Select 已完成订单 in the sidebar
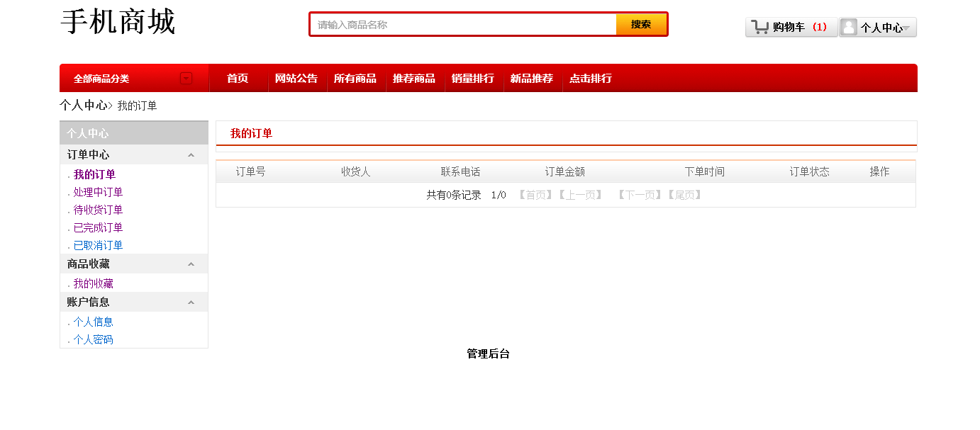 pos(98,227)
